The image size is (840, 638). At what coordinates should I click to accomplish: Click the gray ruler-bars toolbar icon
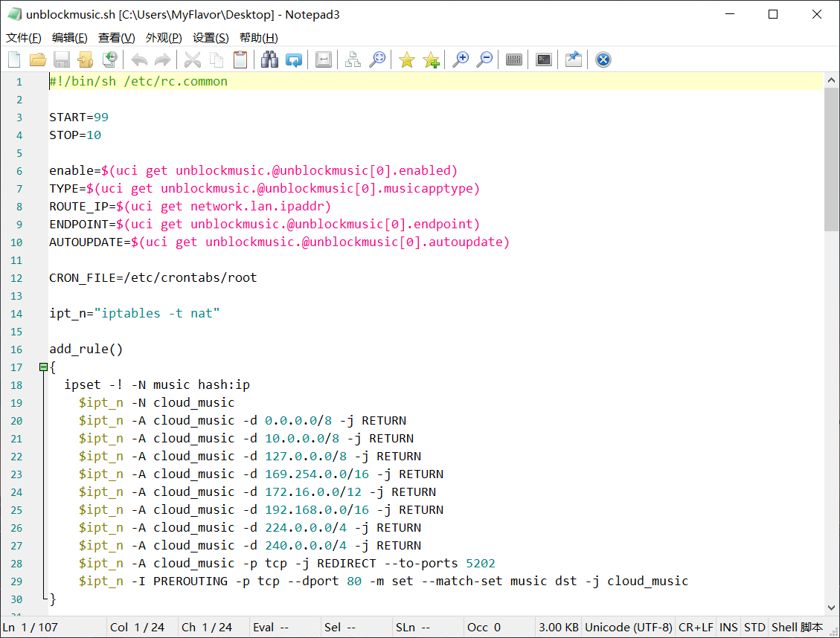(514, 59)
